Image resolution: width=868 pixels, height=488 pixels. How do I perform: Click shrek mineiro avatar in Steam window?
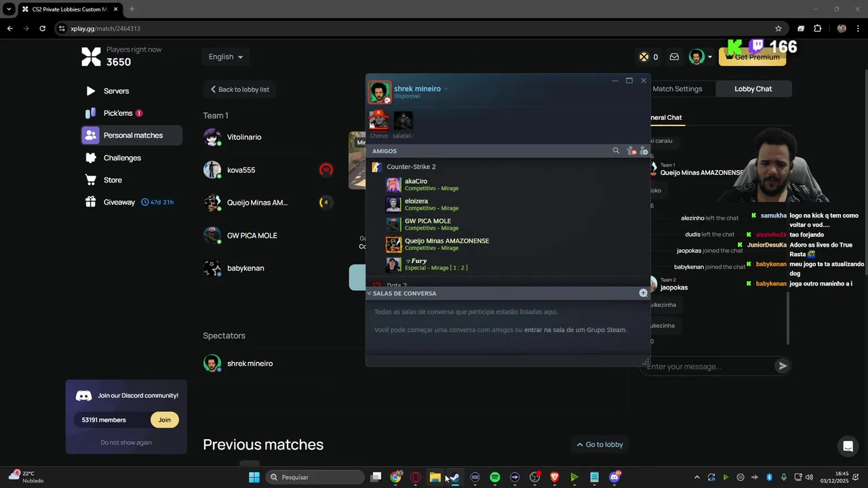coord(379,91)
